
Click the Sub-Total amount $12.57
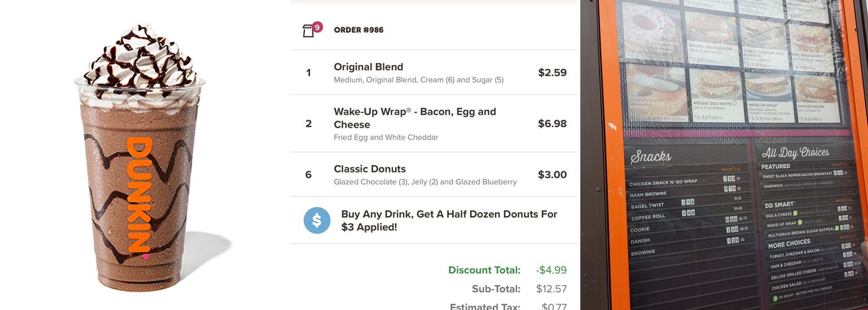551,289
